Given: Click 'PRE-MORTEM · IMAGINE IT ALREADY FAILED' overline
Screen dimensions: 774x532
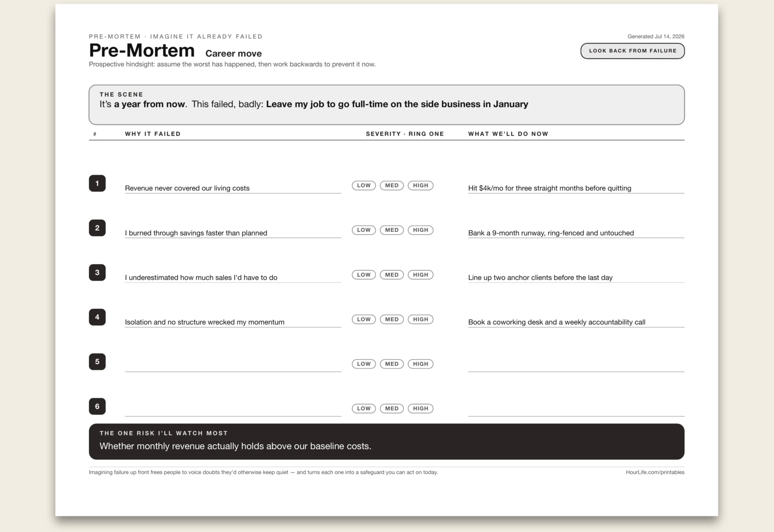Looking at the screenshot, I should [176, 37].
